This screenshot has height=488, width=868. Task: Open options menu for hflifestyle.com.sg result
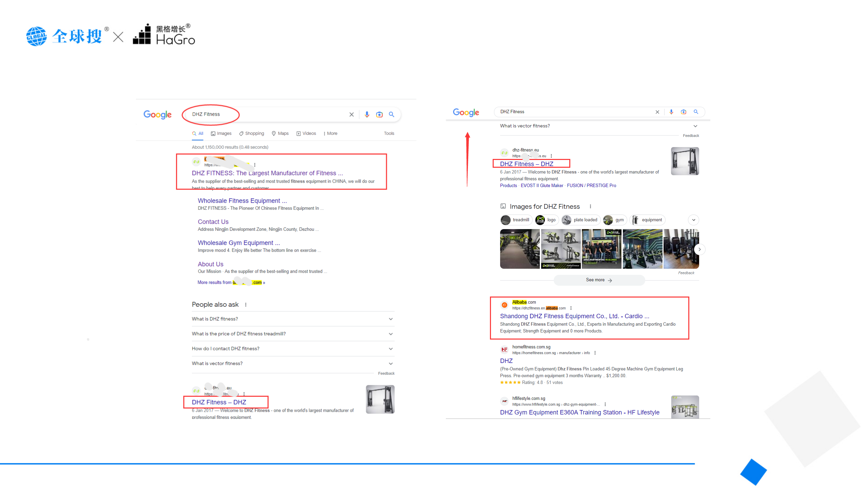click(605, 404)
